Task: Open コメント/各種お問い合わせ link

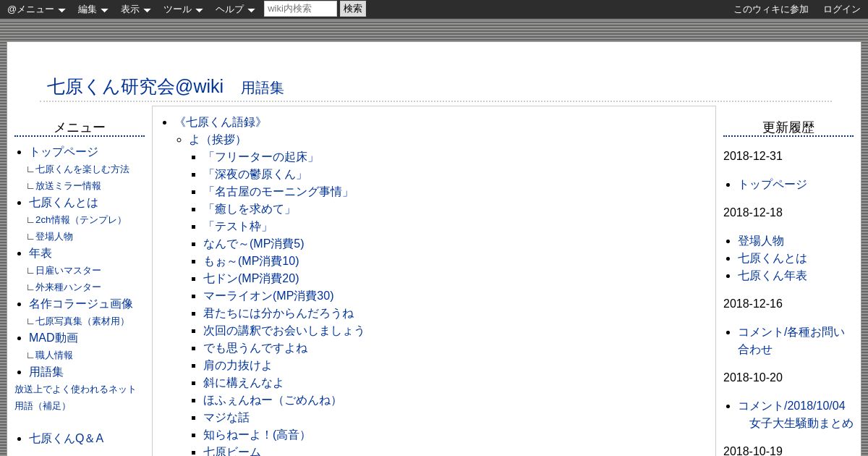Action: 791,341
